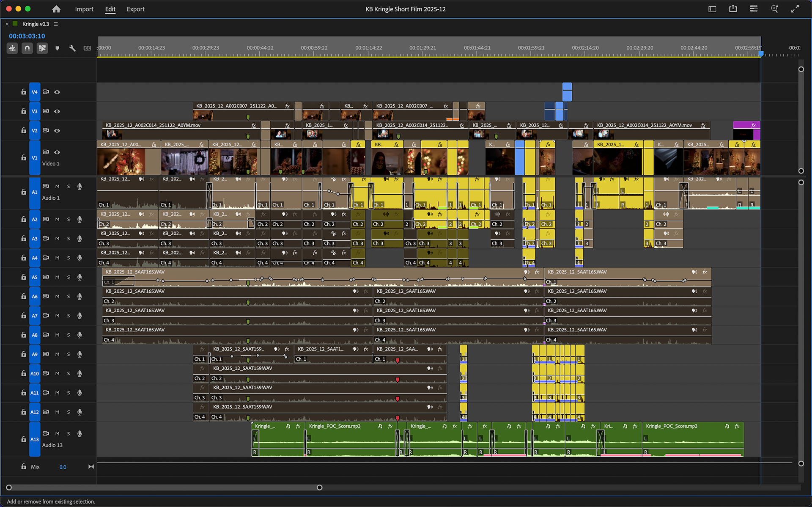Toggle sync lock icon on track A1
The height and width of the screenshot is (507, 812).
[x=46, y=186]
